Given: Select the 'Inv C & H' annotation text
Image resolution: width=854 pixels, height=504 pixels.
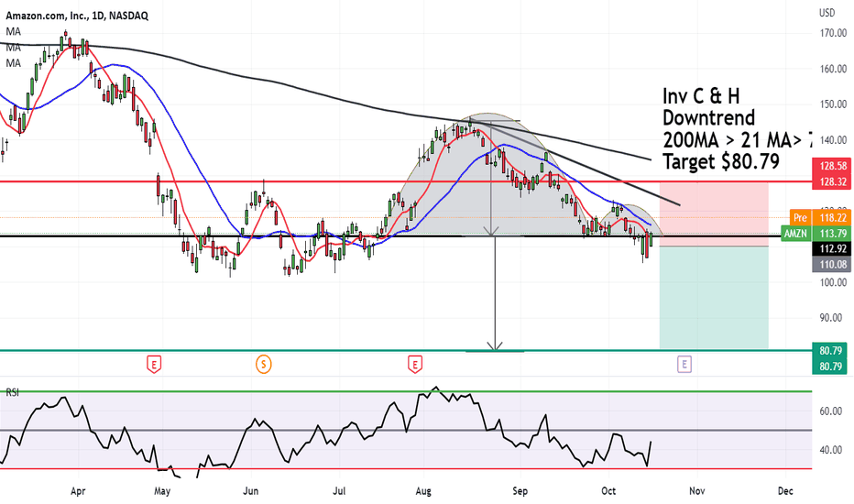Looking at the screenshot, I should click(702, 96).
